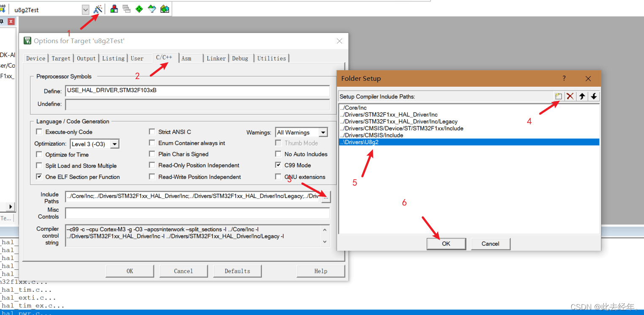Add new include path entry icon

pos(558,96)
